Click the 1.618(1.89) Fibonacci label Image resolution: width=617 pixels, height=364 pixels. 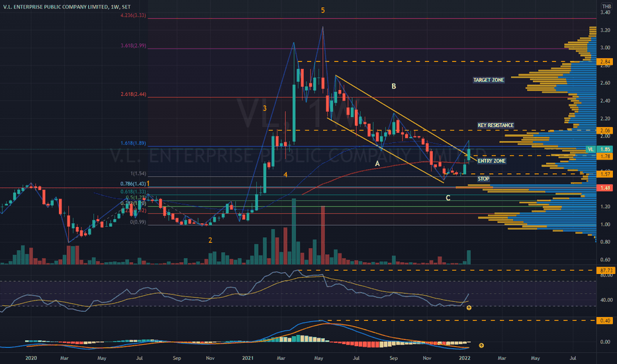[x=133, y=143]
